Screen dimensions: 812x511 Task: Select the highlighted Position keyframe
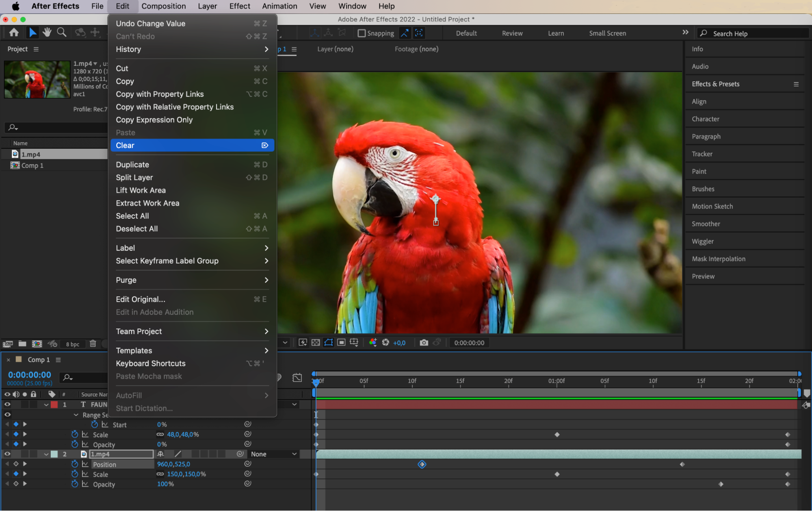pos(422,464)
